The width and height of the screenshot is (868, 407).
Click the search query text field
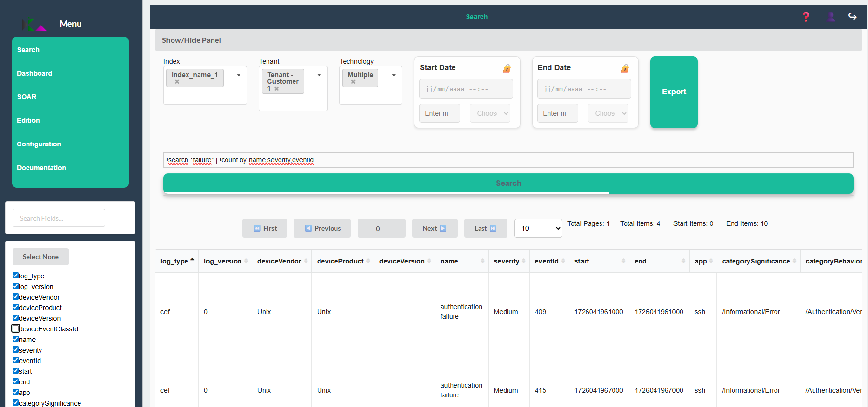pyautogui.click(x=508, y=160)
